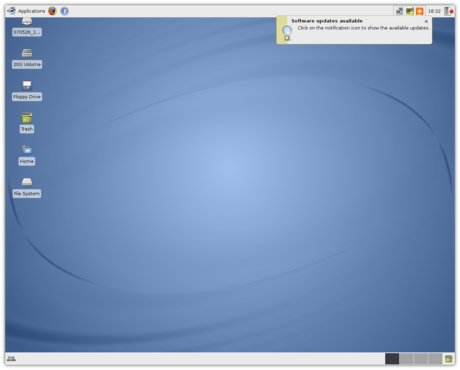The width and height of the screenshot is (460, 370).
Task: Click the clock showing the time
Action: (x=434, y=11)
